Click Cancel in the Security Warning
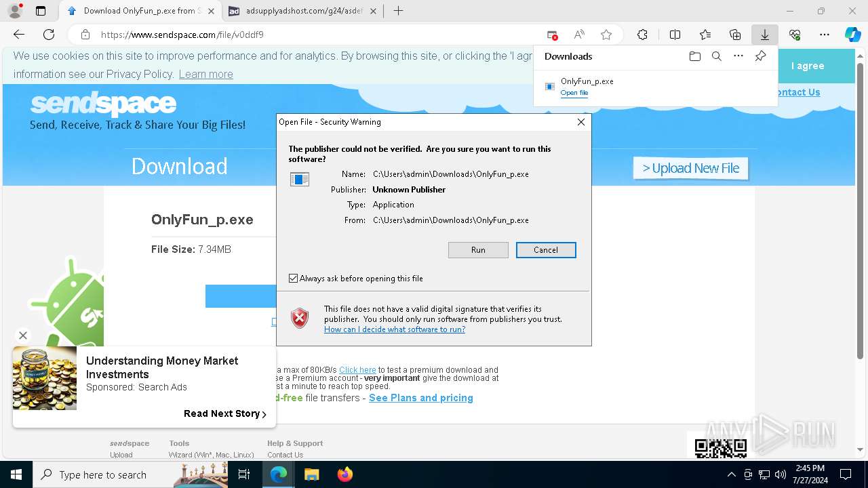The width and height of the screenshot is (868, 488). 546,250
